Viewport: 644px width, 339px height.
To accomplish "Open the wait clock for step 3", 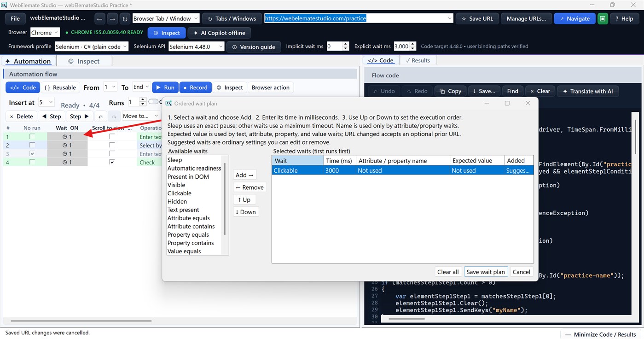I will 67,154.
